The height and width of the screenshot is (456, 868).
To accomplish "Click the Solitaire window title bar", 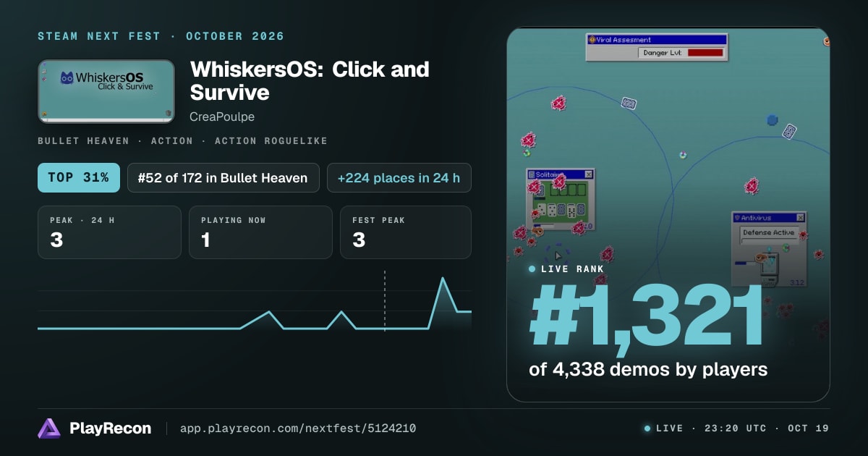I will coord(560,174).
